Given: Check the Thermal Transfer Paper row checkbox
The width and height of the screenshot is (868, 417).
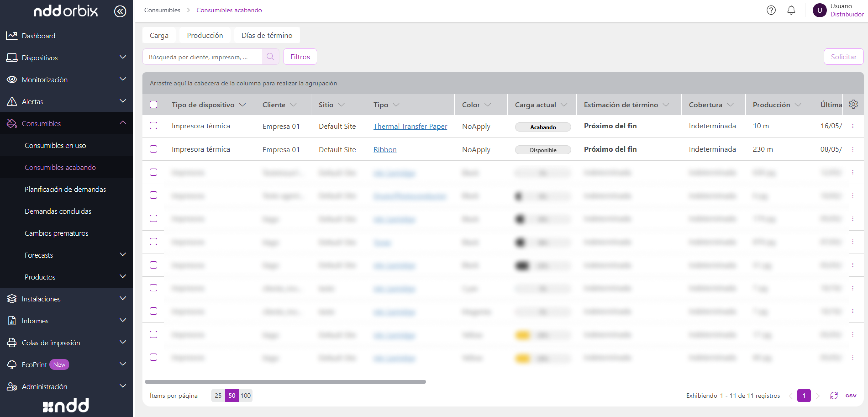Looking at the screenshot, I should pos(153,126).
